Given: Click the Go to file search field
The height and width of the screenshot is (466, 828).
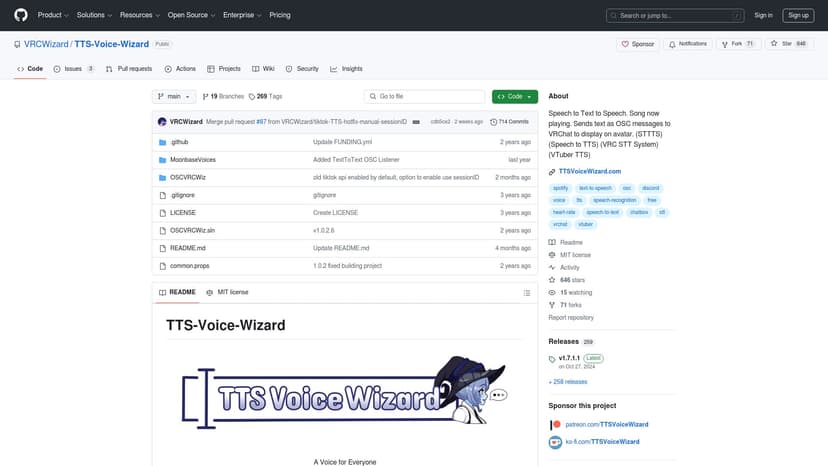Looking at the screenshot, I should pos(424,96).
